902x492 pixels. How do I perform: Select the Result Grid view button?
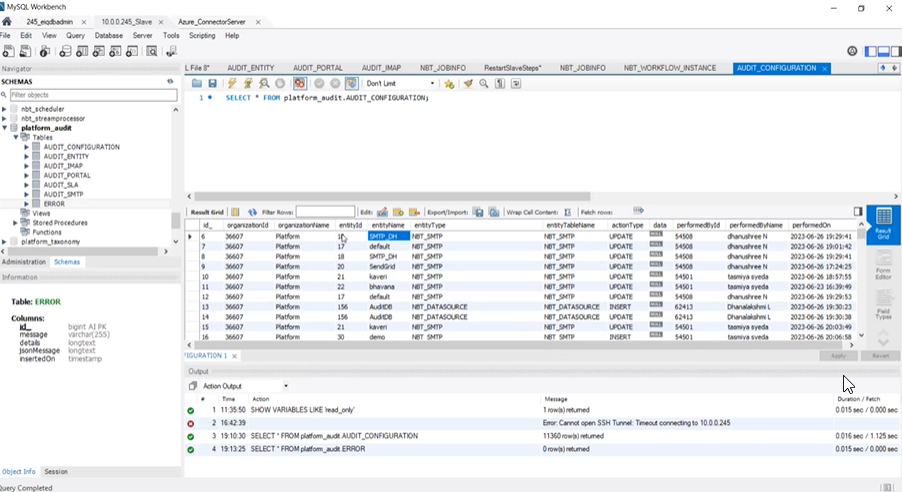(x=883, y=224)
